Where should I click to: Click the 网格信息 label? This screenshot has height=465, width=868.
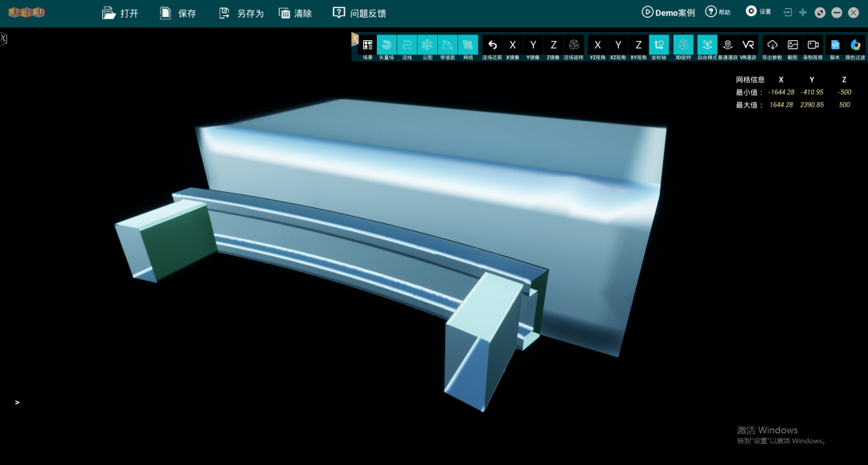click(x=750, y=80)
